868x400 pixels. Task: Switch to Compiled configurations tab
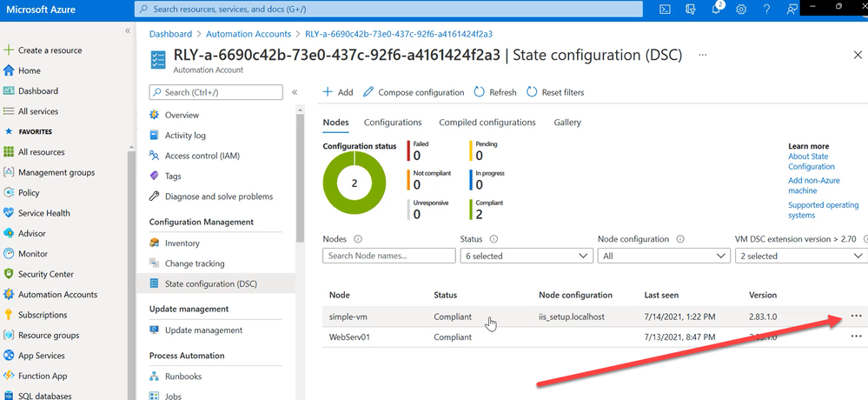click(487, 123)
